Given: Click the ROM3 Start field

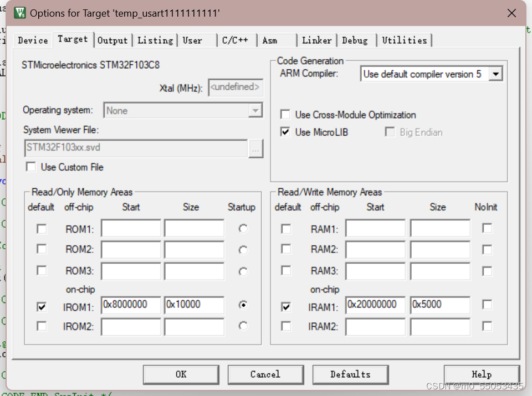Looking at the screenshot, I should [131, 271].
